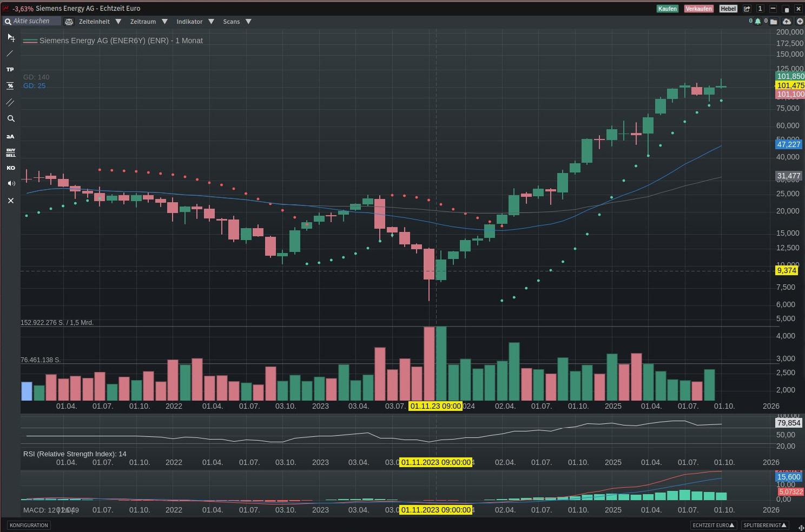
Task: Click the Aktie suchen search field
Action: (x=32, y=21)
